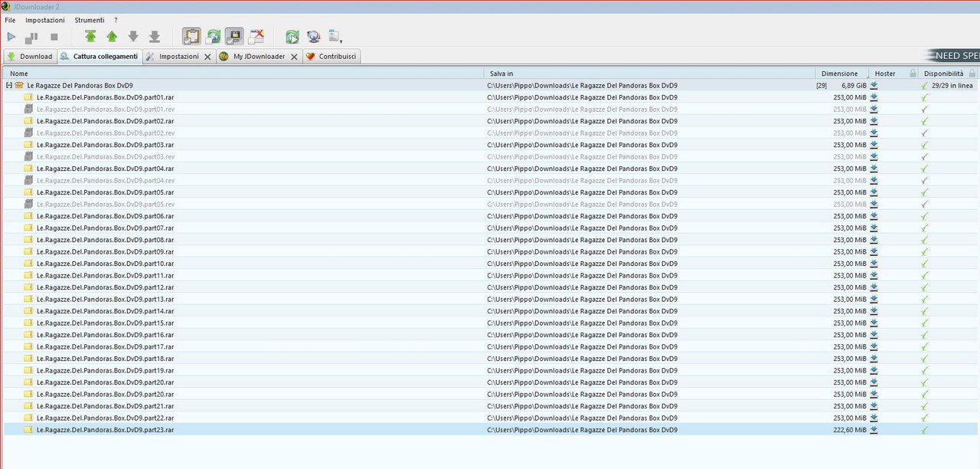Select file part23.rar row
This screenshot has height=469, width=980.
point(490,430)
